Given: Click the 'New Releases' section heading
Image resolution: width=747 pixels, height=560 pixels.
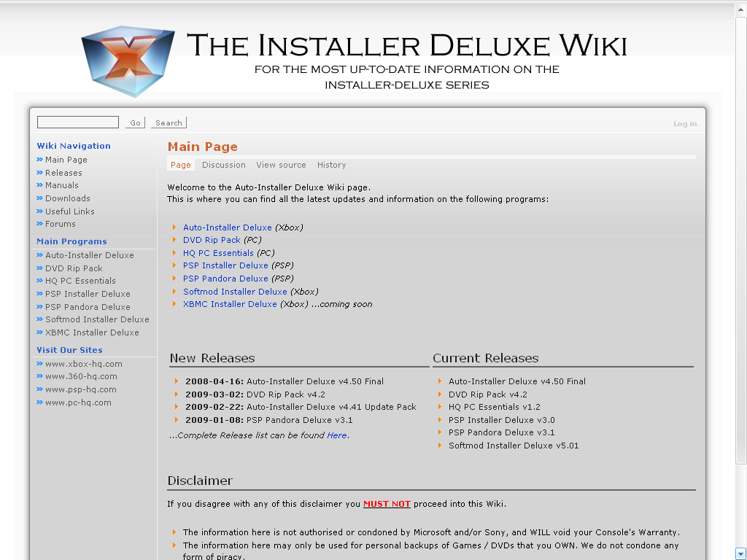Looking at the screenshot, I should 212,358.
